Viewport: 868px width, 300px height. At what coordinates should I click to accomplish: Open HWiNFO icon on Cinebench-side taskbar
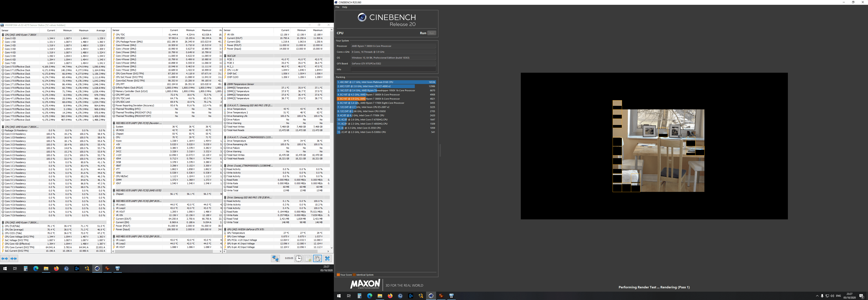pos(452,296)
